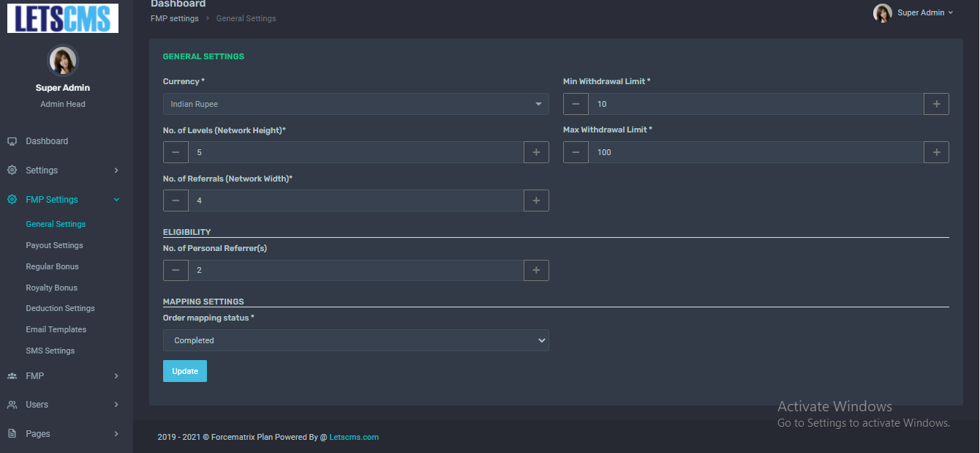Decrease the Max Withdrawal Limit with minus
Screen dimensions: 980x453
576,152
